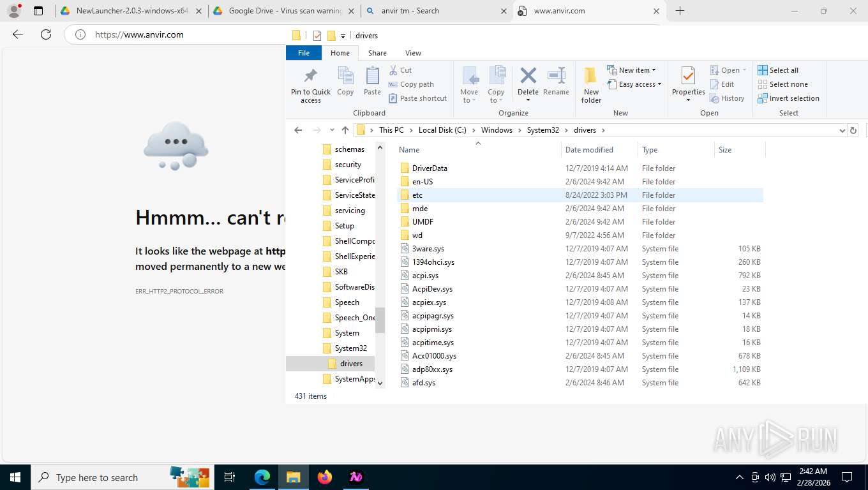Click Local Disk (C:) breadcrumb

(x=442, y=130)
